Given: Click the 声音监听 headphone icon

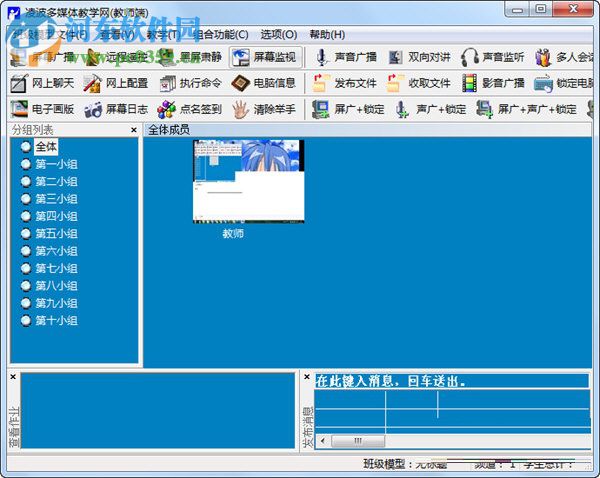Looking at the screenshot, I should tap(470, 57).
